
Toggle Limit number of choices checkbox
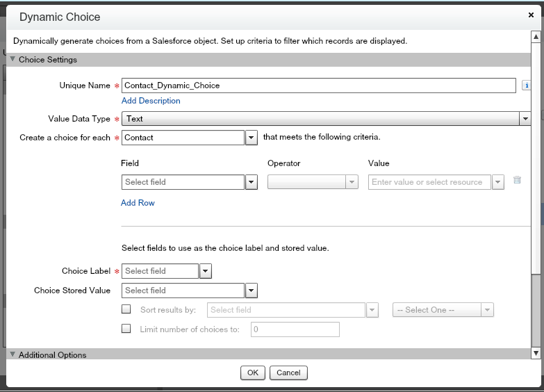(126, 329)
